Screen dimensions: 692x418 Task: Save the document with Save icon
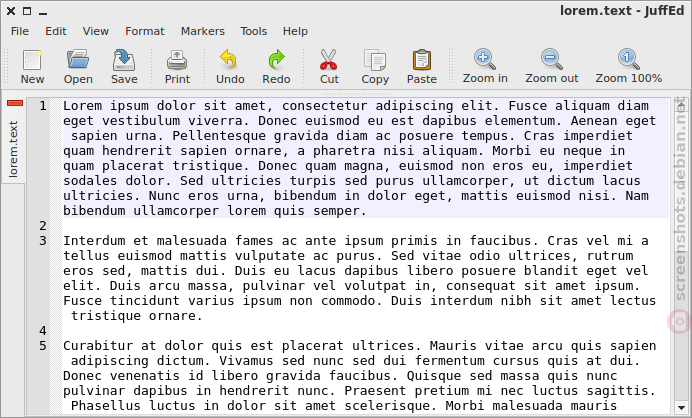pyautogui.click(x=124, y=60)
